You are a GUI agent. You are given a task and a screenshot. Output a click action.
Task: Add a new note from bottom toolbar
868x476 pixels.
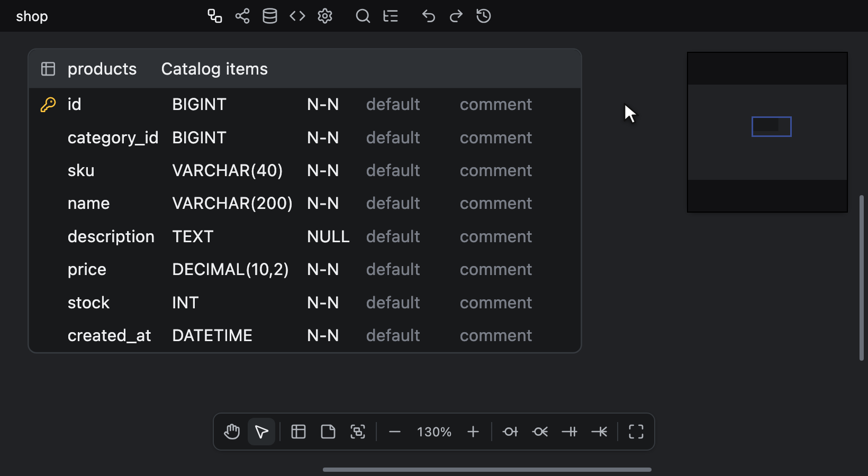coord(328,432)
